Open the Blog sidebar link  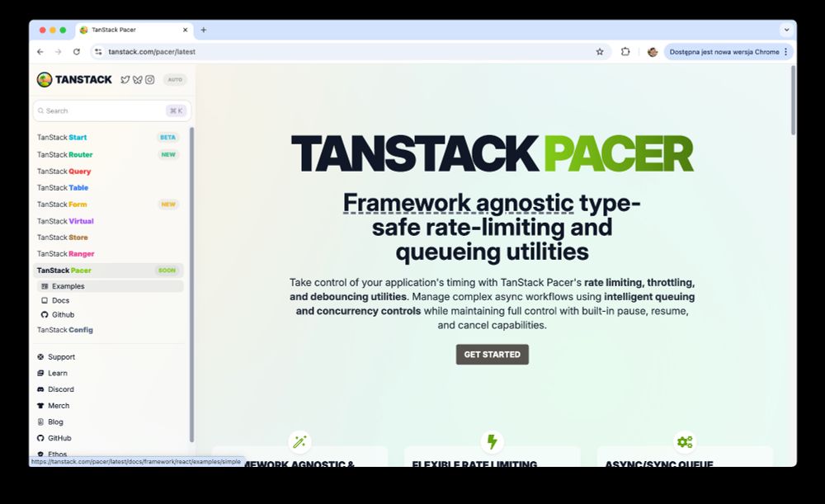pyautogui.click(x=50, y=422)
